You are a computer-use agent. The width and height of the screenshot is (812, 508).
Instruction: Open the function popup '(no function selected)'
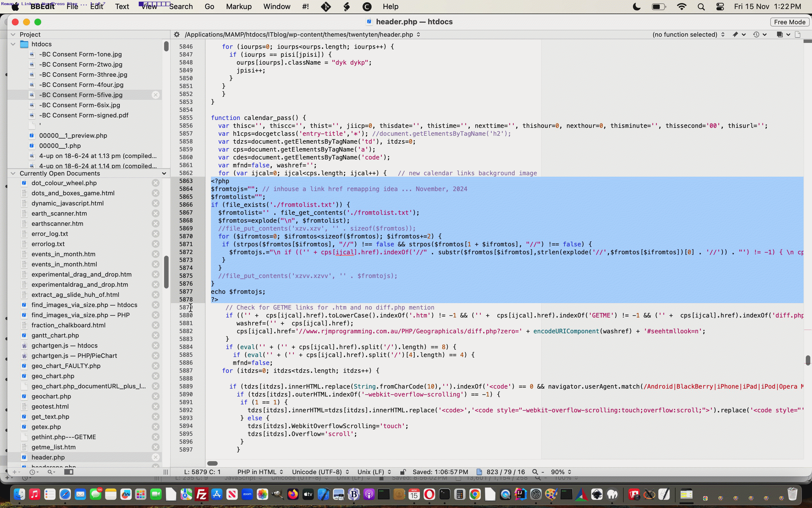tap(688, 35)
